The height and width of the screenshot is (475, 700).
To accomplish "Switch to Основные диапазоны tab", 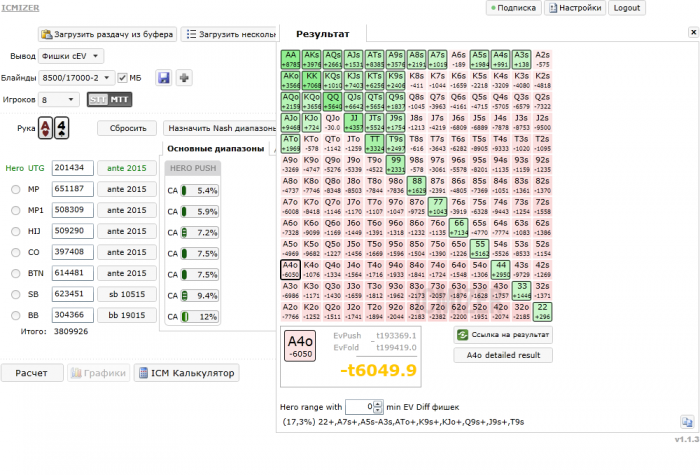I will tap(216, 149).
